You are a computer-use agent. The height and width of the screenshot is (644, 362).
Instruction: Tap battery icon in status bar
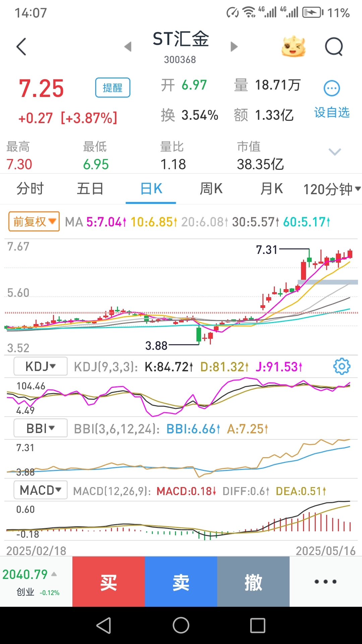click(x=313, y=13)
